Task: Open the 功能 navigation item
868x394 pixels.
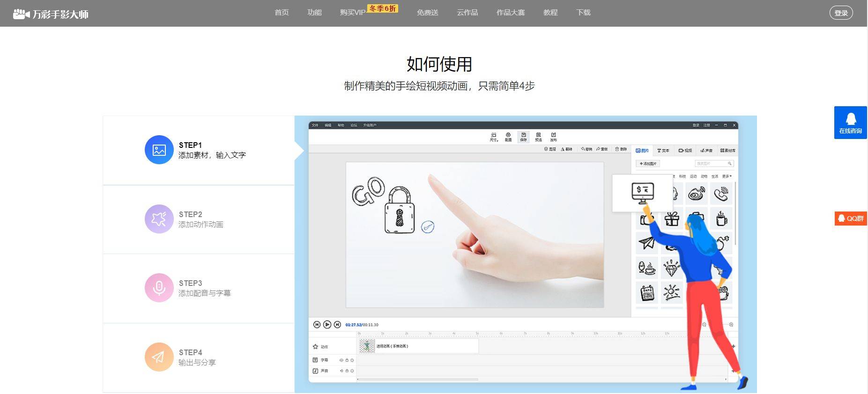Action: (314, 13)
